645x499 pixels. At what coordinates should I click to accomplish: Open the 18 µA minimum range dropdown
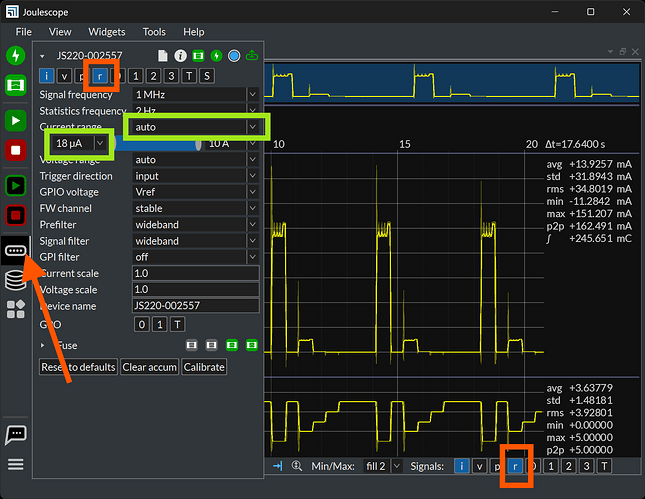pyautogui.click(x=79, y=143)
